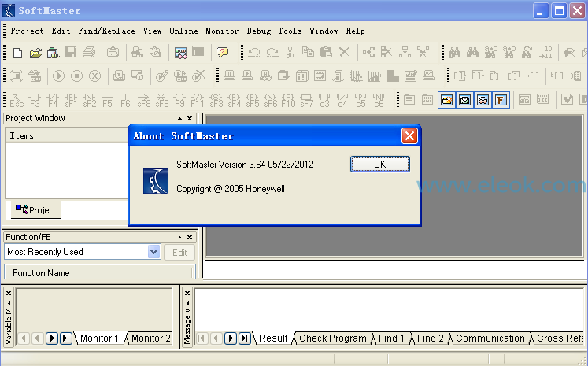Select the sF1 positive transition contact tool
The image size is (588, 366).
tap(71, 101)
